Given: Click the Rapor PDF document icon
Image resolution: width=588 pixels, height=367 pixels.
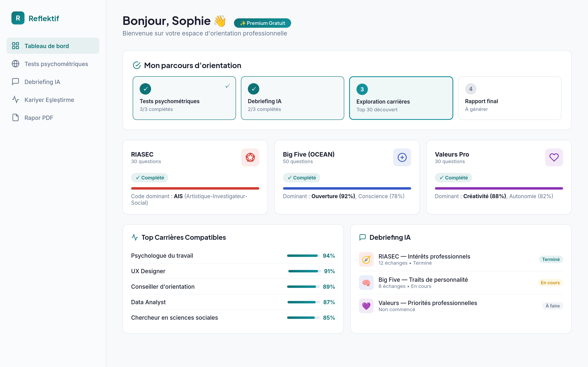Looking at the screenshot, I should point(16,118).
